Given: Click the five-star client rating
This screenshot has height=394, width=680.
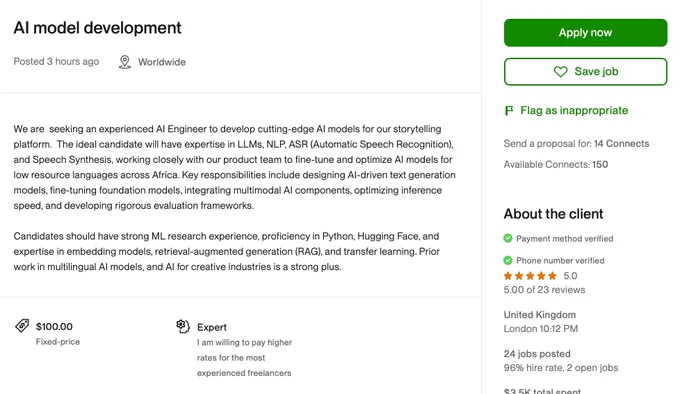Looking at the screenshot, I should tap(530, 276).
